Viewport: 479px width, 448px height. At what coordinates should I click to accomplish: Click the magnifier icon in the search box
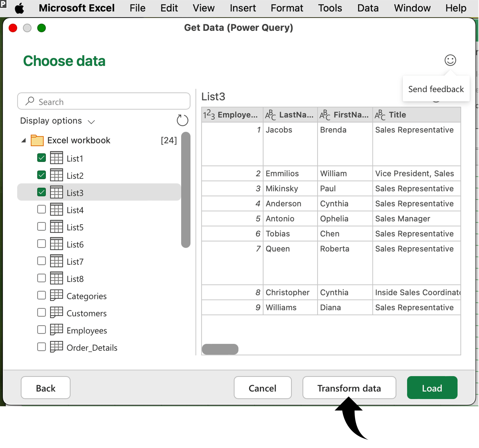coord(30,101)
